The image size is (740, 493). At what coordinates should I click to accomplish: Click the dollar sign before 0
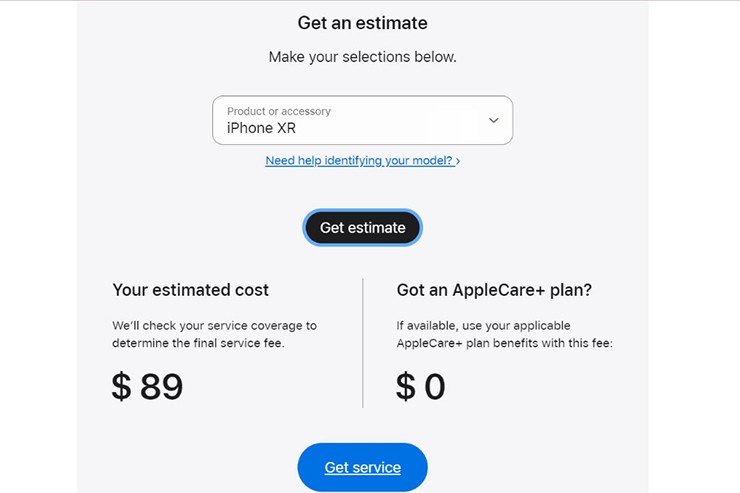(x=405, y=386)
